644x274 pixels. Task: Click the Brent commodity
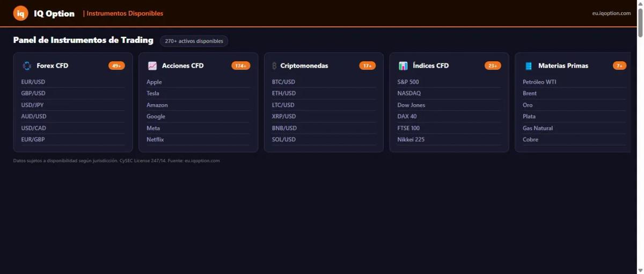(x=575, y=93)
